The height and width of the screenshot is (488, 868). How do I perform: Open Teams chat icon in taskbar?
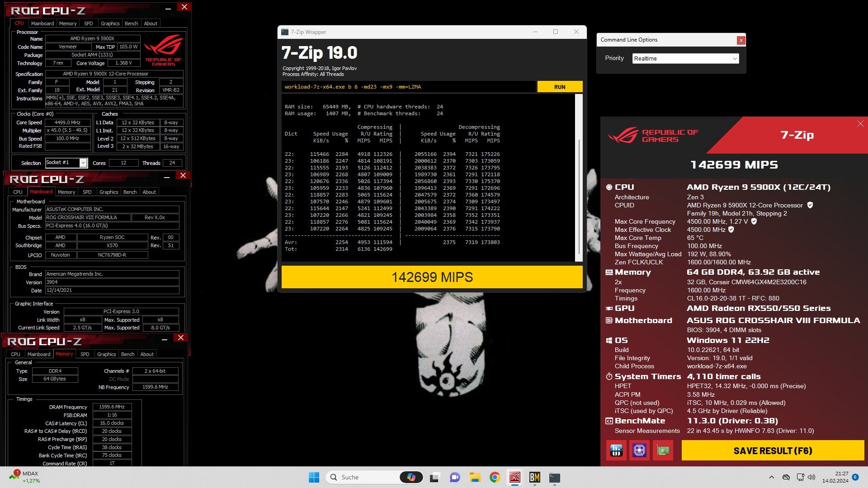click(455, 477)
